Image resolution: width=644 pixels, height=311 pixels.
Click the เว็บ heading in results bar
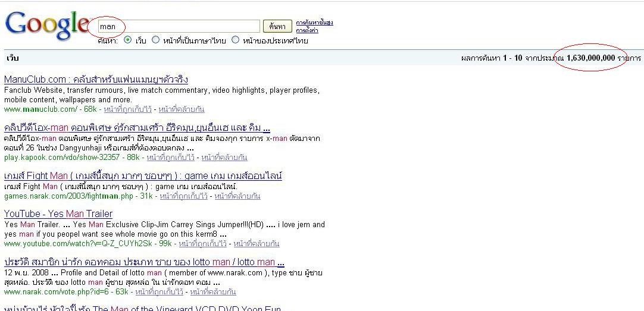[x=12, y=58]
